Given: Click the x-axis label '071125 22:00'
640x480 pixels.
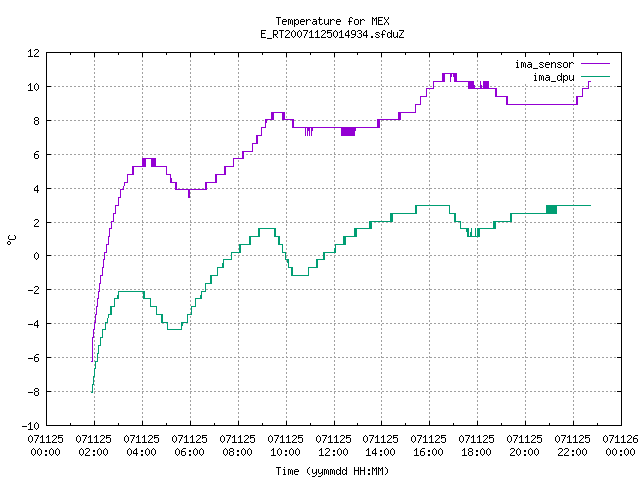Looking at the screenshot, I should [x=573, y=446].
